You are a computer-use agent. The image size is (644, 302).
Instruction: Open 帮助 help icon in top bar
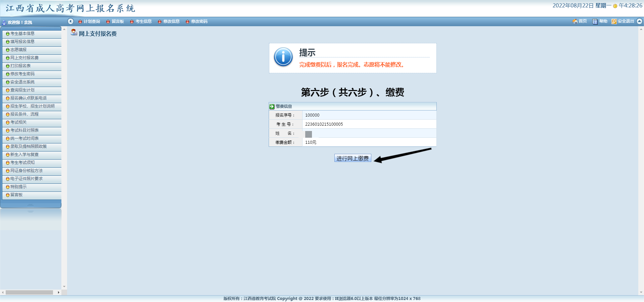[x=595, y=21]
